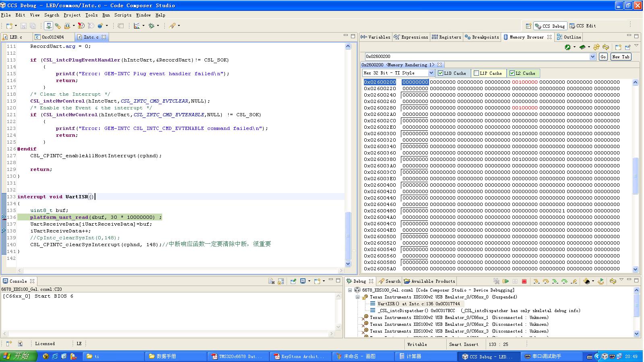The height and width of the screenshot is (362, 644).
Task: Toggle the L2 Cache checkbox
Action: 512,73
